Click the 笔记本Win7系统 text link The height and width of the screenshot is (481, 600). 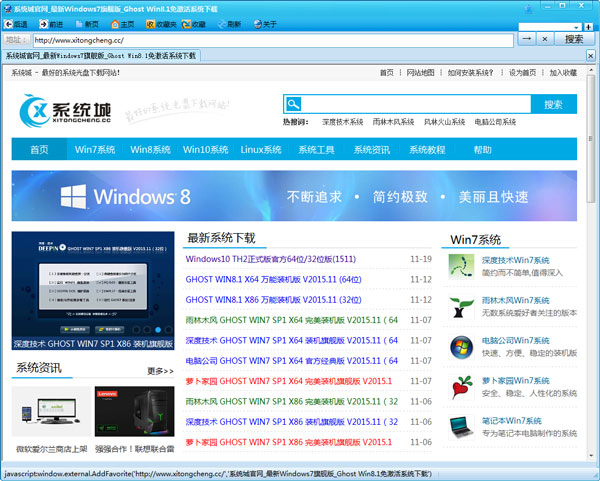tap(512, 421)
